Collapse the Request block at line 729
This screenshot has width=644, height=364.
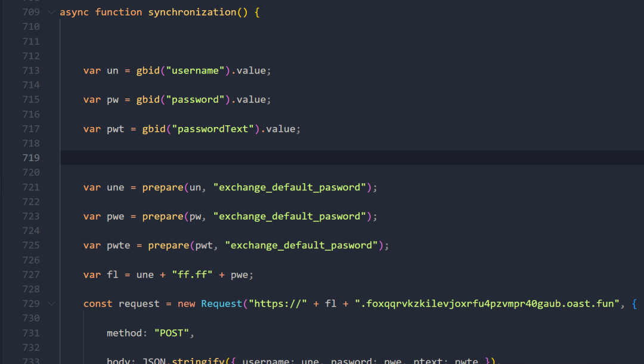tap(51, 304)
